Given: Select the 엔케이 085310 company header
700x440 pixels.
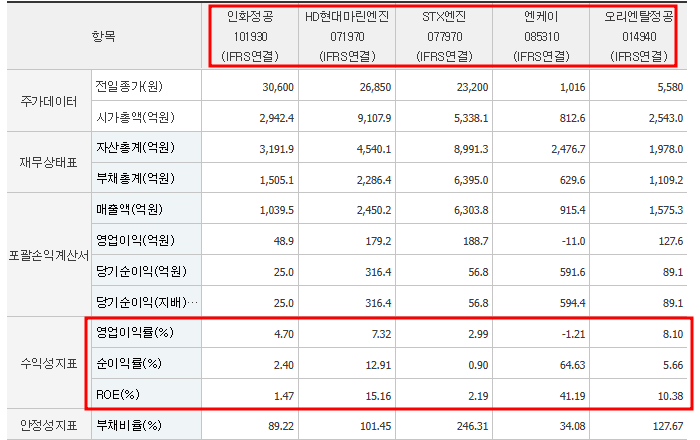Looking at the screenshot, I should (x=542, y=36).
